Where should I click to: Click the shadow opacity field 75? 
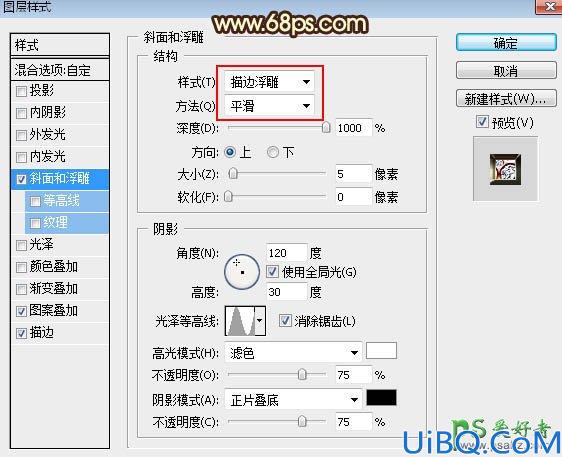(x=353, y=422)
